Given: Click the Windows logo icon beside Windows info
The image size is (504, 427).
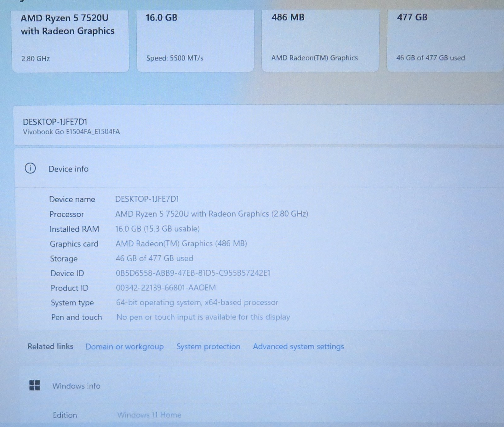Looking at the screenshot, I should click(x=35, y=385).
